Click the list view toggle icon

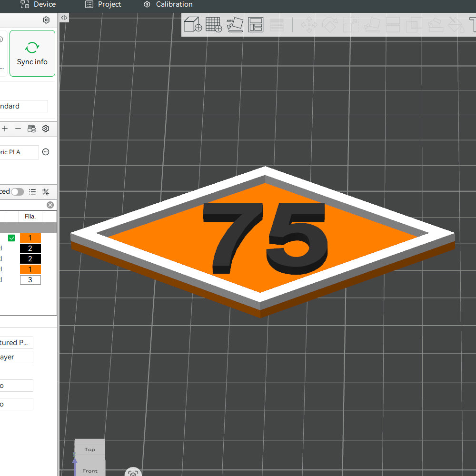(32, 191)
